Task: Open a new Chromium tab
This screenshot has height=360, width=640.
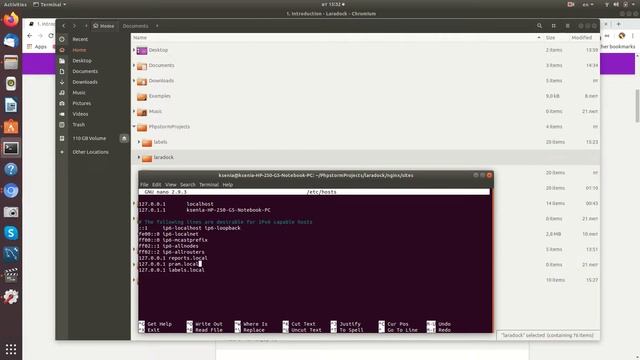Action: tap(618, 24)
